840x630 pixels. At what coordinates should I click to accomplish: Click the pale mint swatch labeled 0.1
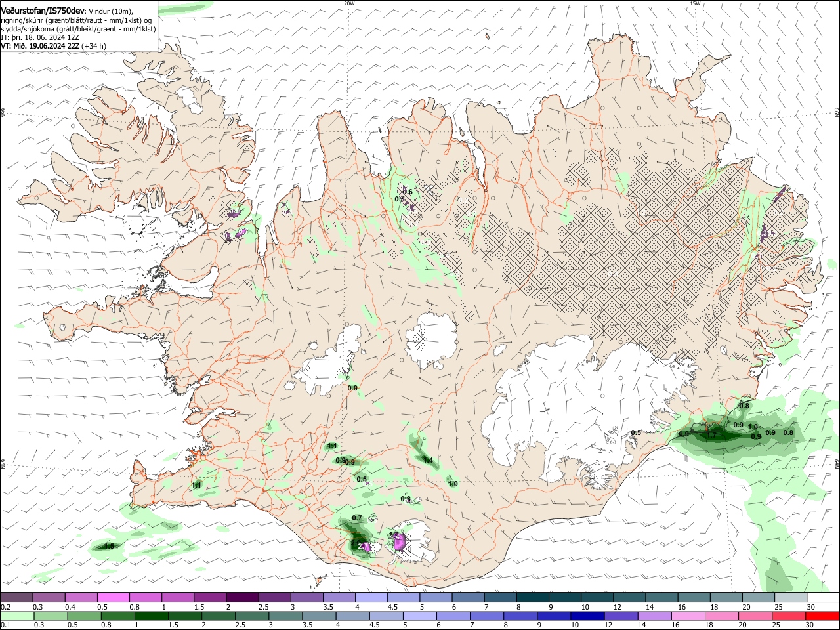point(16,616)
